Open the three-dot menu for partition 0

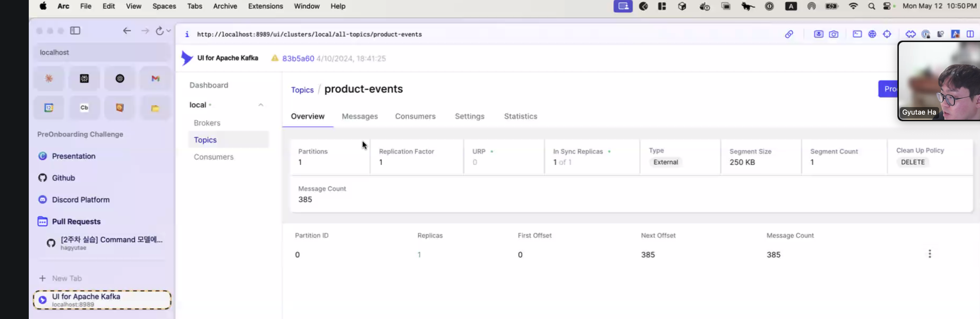(929, 254)
